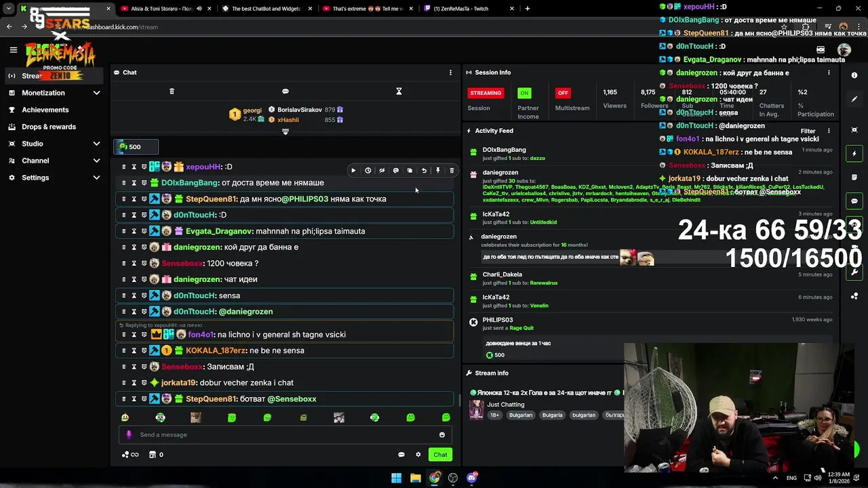This screenshot has width=868, height=488.
Task: Click the 'dazzo' link in the Activity Feed
Action: [537, 158]
